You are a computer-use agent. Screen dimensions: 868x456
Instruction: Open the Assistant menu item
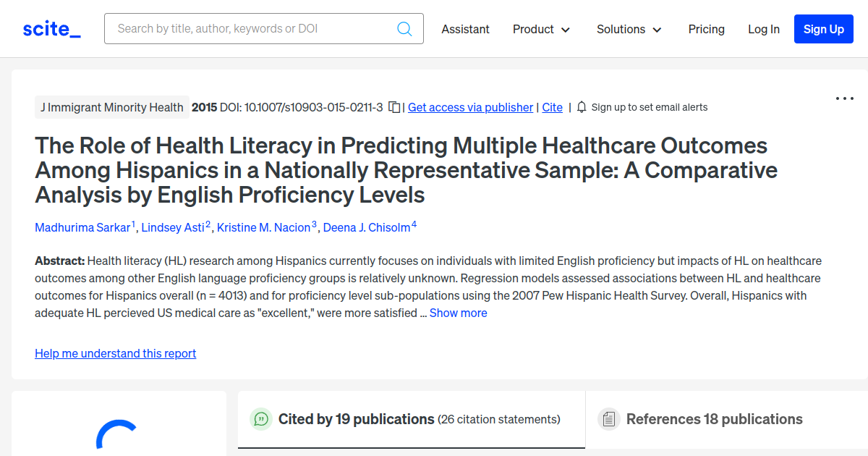tap(465, 30)
